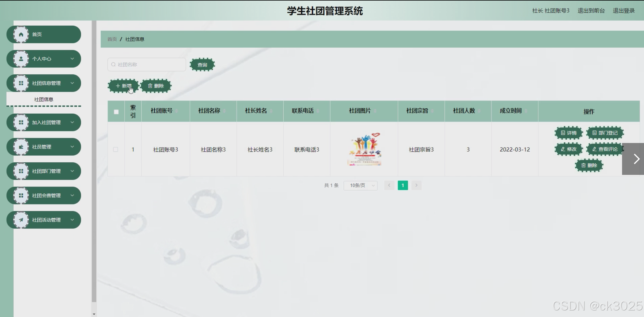Click 首页 in the breadcrumb
Screen dimensions: 644x317
tap(112, 39)
